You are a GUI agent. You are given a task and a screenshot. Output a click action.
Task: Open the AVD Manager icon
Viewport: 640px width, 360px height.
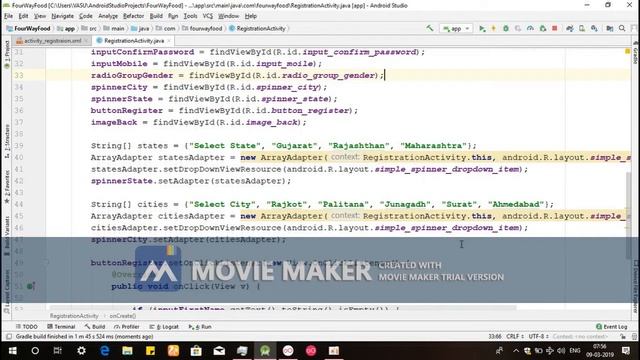(x=582, y=28)
